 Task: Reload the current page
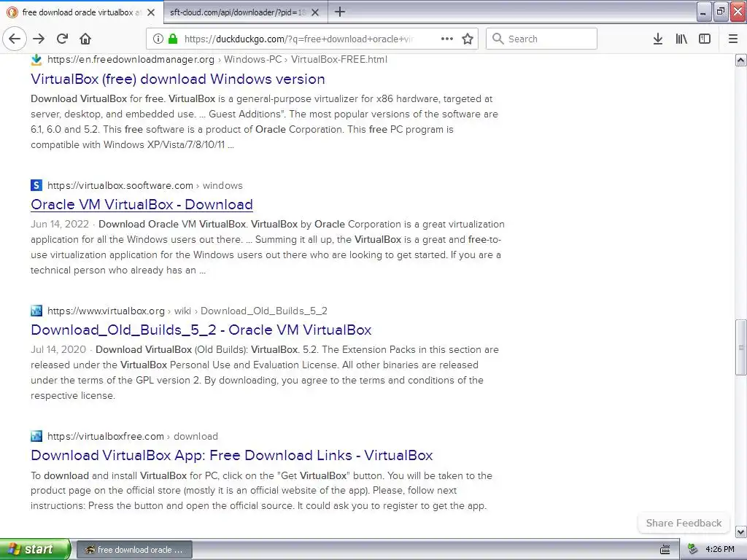pyautogui.click(x=63, y=39)
